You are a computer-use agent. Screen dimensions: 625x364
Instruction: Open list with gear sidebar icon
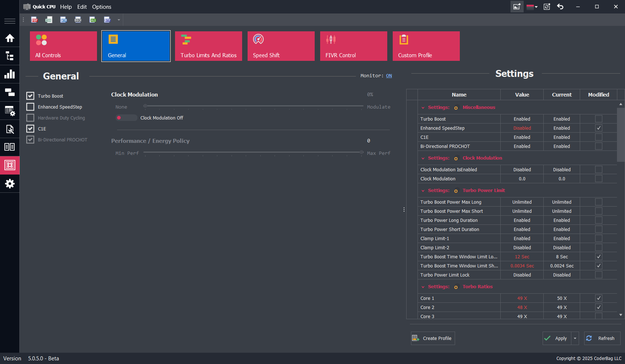[10, 110]
